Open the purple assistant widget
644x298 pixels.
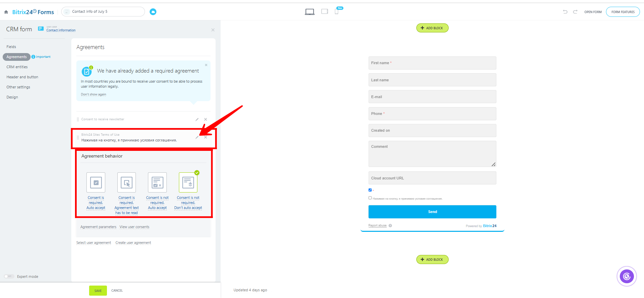pos(627,276)
